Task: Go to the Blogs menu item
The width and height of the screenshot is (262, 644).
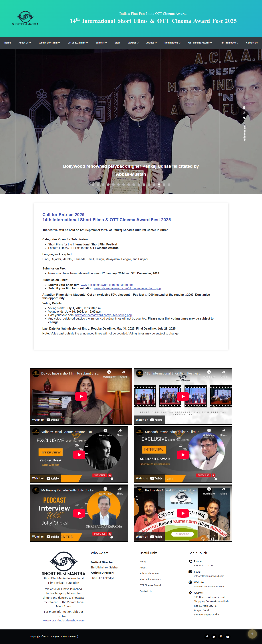Action: 117,43
